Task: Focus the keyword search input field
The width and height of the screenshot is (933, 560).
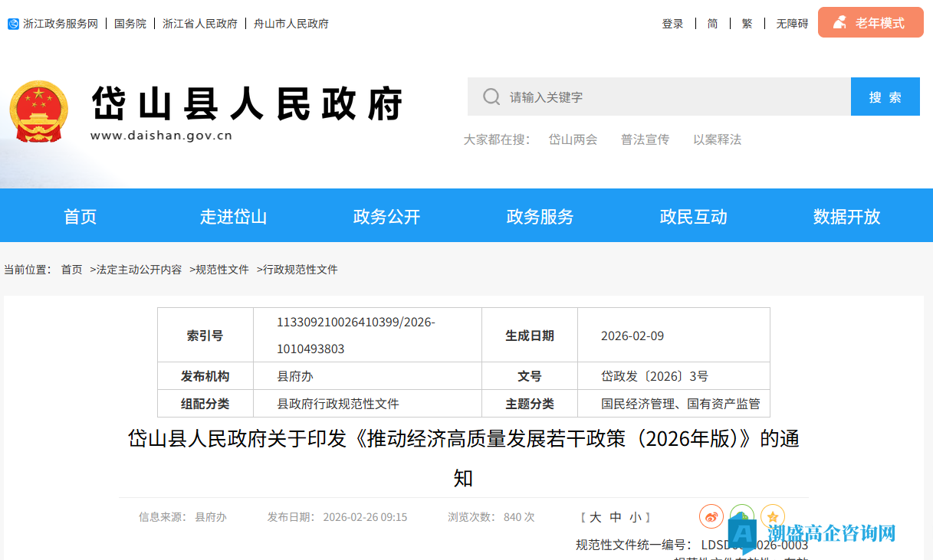Action: [659, 97]
